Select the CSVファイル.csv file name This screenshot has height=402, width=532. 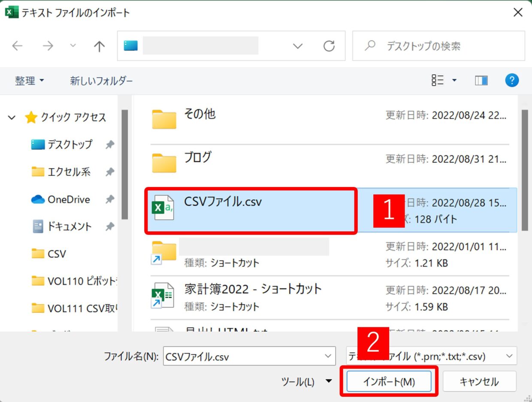[223, 201]
